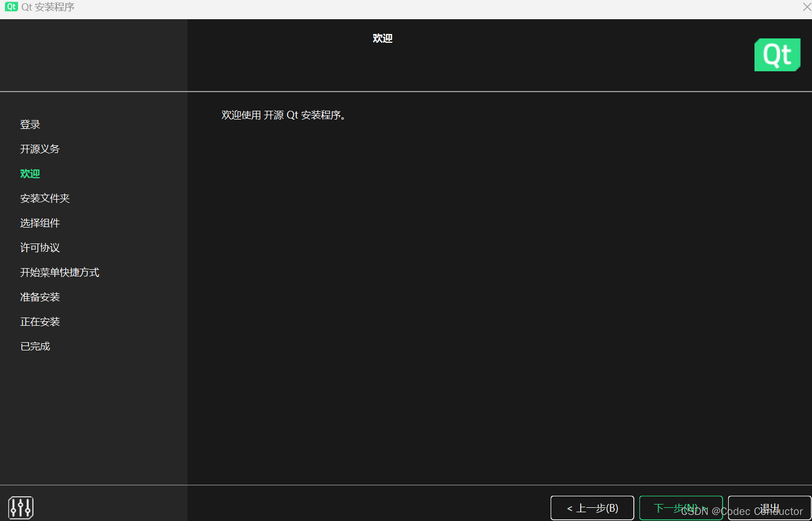Select the 已完成 step in sidebar
This screenshot has height=521, width=812.
click(35, 347)
